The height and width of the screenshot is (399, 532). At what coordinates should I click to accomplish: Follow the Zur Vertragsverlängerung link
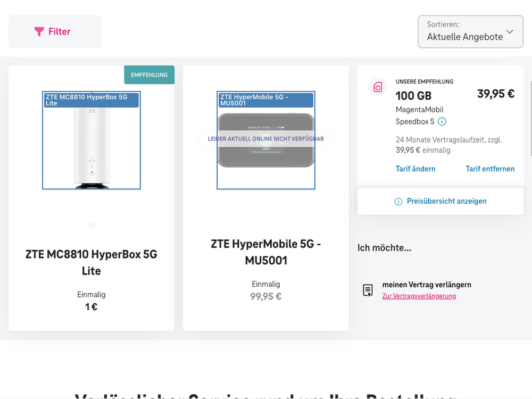[x=419, y=296]
